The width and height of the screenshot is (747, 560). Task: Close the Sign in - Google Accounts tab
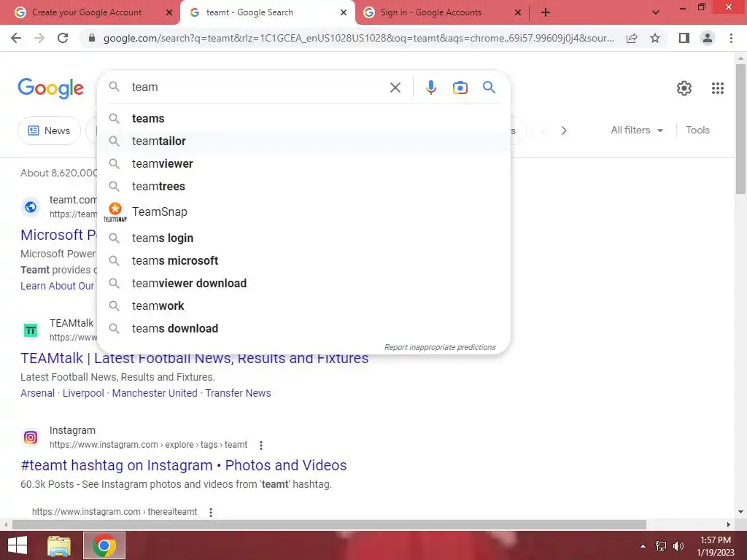point(518,13)
